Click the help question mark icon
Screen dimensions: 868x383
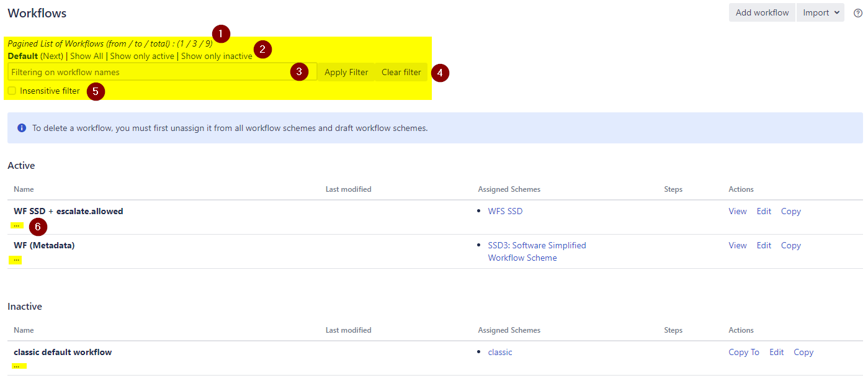pyautogui.click(x=858, y=13)
